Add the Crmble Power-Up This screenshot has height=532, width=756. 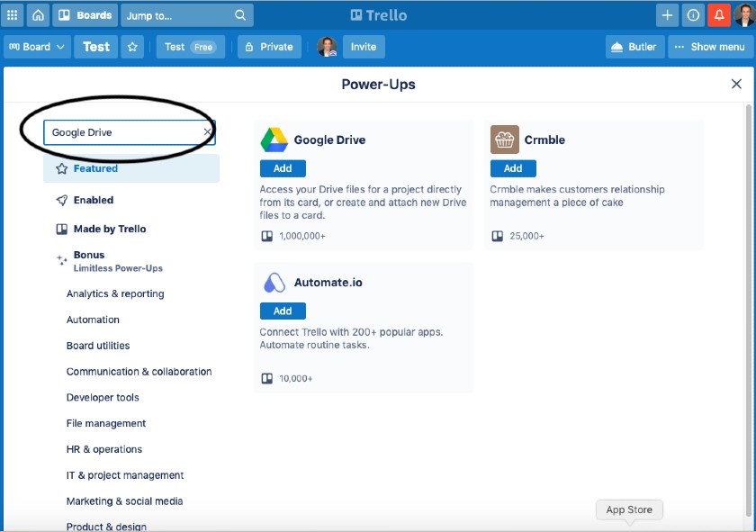coord(513,168)
